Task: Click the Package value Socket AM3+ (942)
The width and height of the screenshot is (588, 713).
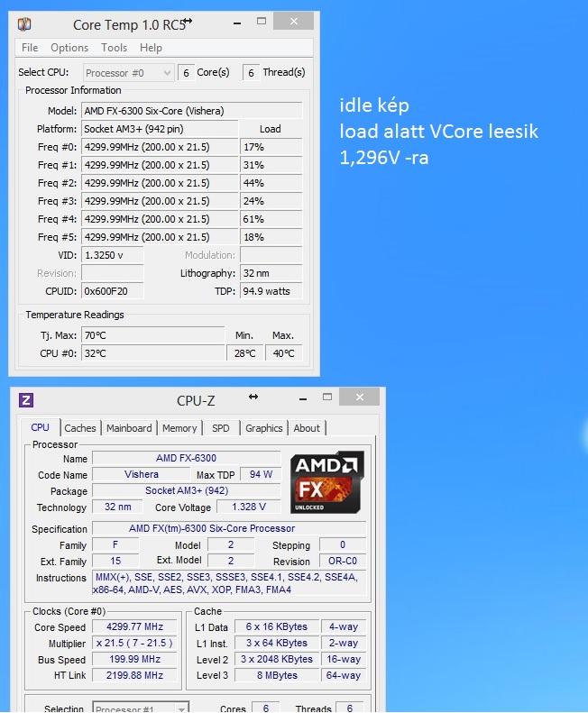Action: pos(186,490)
